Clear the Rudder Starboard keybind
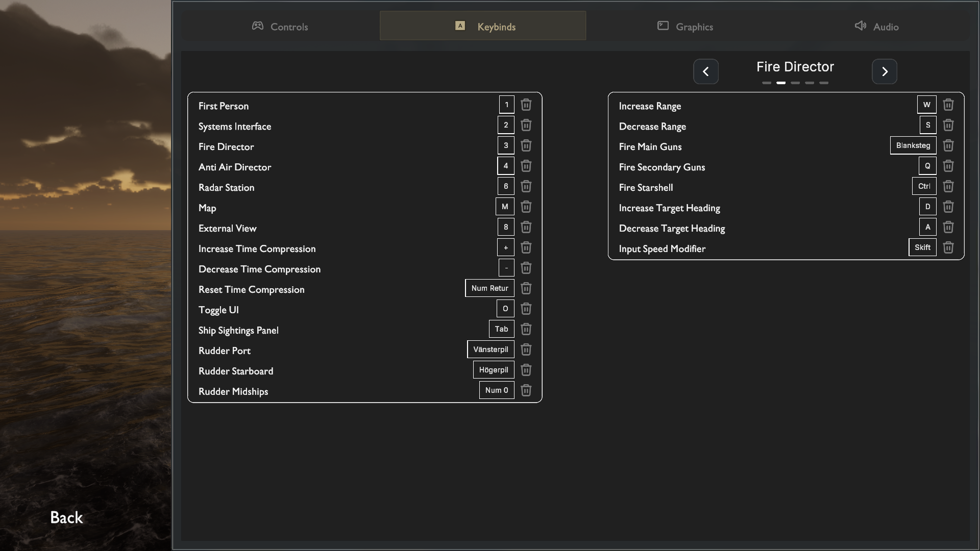This screenshot has width=980, height=551. tap(526, 370)
